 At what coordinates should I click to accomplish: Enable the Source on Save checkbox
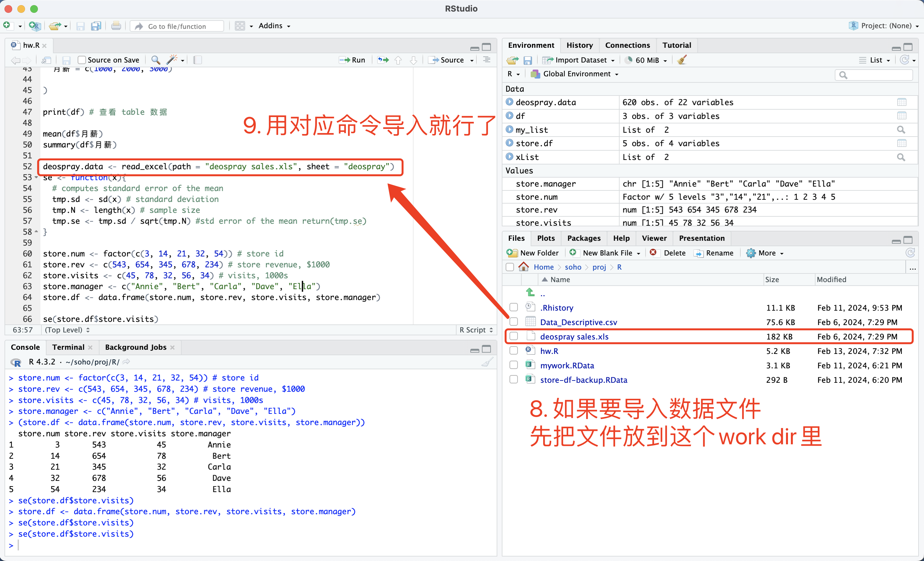coord(81,60)
